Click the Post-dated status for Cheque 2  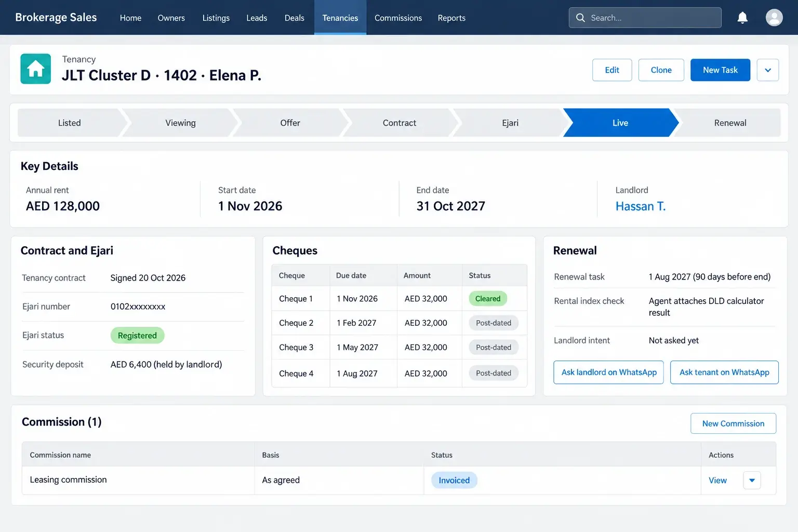click(494, 323)
